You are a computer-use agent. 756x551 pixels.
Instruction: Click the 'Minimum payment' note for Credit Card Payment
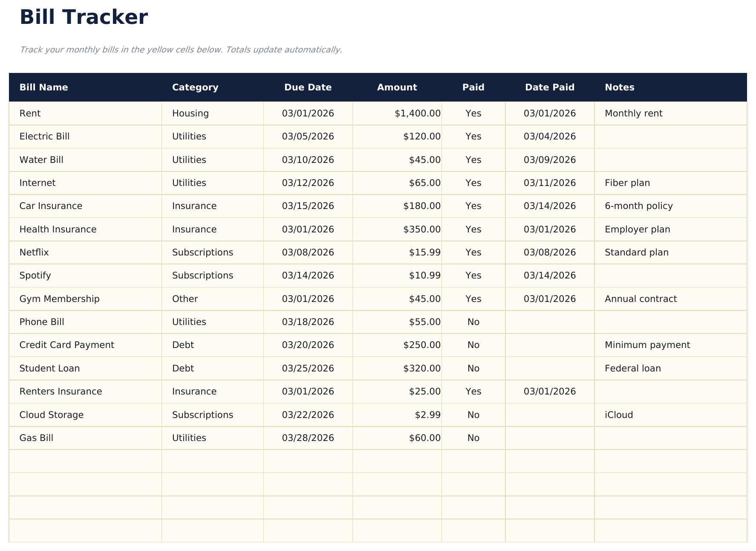647,345
